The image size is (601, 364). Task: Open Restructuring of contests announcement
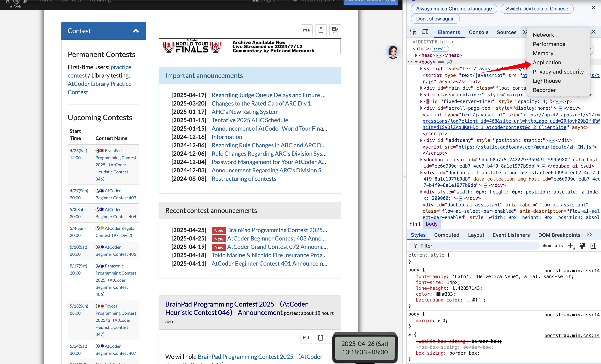pyautogui.click(x=244, y=179)
